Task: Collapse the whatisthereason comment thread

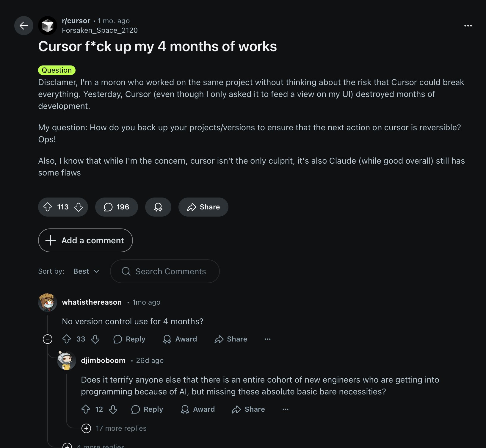Action: (x=48, y=339)
